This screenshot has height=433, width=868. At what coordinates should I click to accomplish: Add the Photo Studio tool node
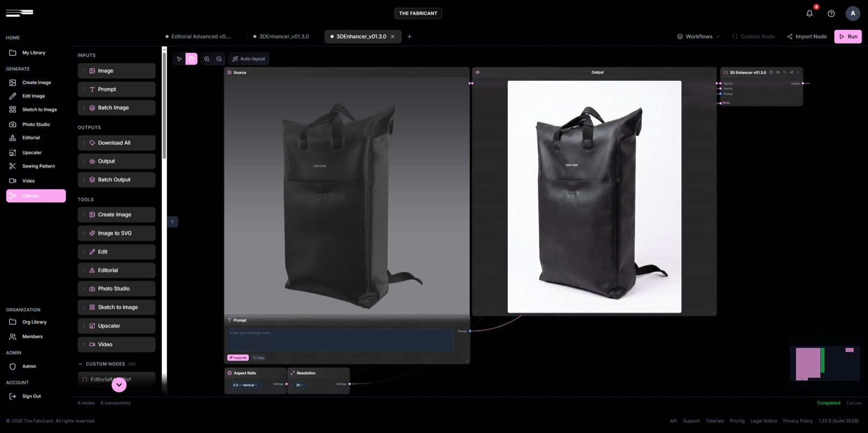[117, 289]
